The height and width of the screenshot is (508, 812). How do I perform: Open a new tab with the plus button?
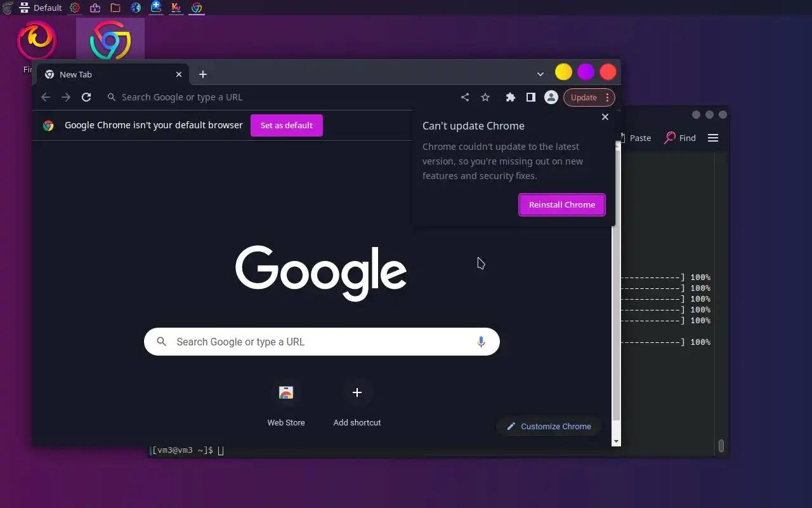[203, 74]
